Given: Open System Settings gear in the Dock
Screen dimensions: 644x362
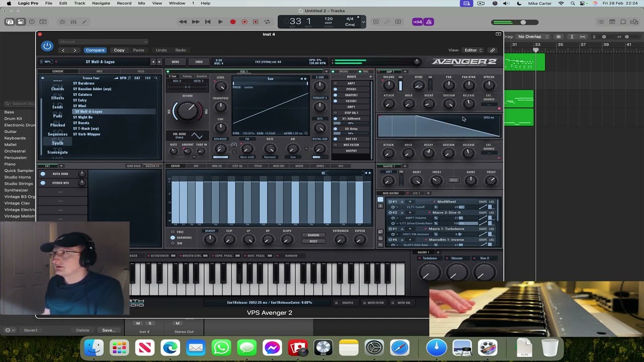Looking at the screenshot, I should pos(374,348).
